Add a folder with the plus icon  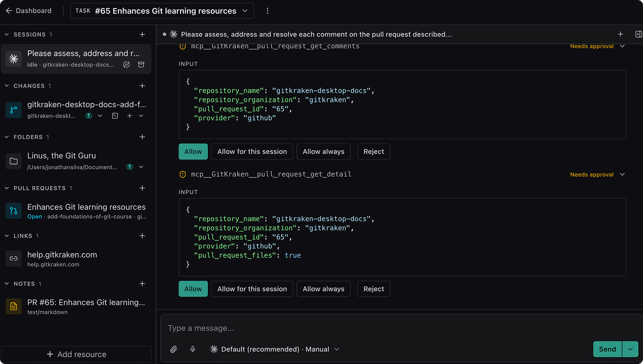click(x=142, y=137)
